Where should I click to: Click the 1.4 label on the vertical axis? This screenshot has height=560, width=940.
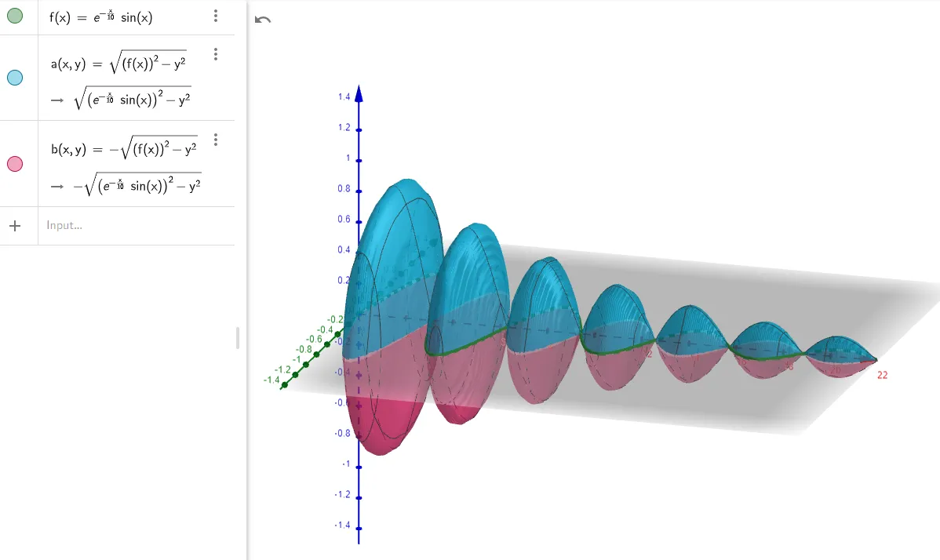click(x=344, y=96)
